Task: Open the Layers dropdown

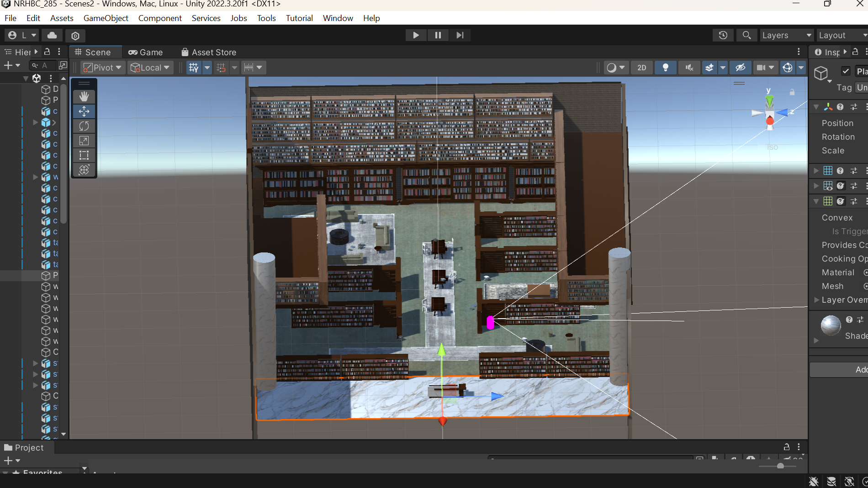Action: click(787, 35)
